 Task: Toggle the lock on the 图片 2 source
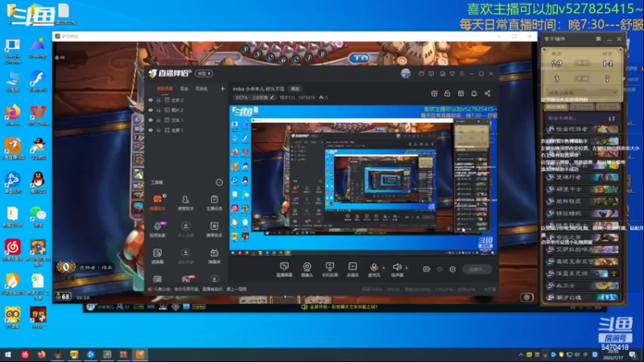point(159,110)
